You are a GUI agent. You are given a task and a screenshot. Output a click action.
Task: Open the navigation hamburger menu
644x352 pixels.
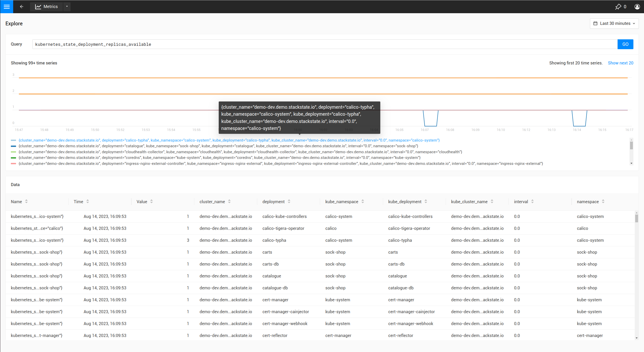(x=6, y=6)
